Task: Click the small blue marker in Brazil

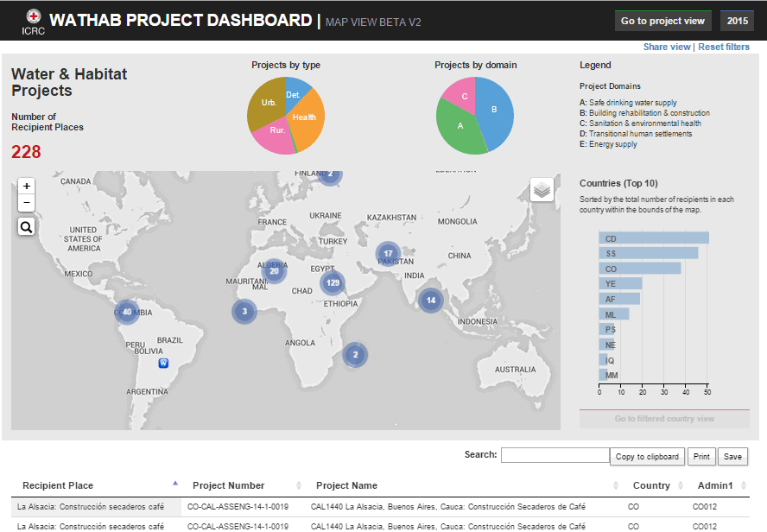Action: tap(163, 364)
